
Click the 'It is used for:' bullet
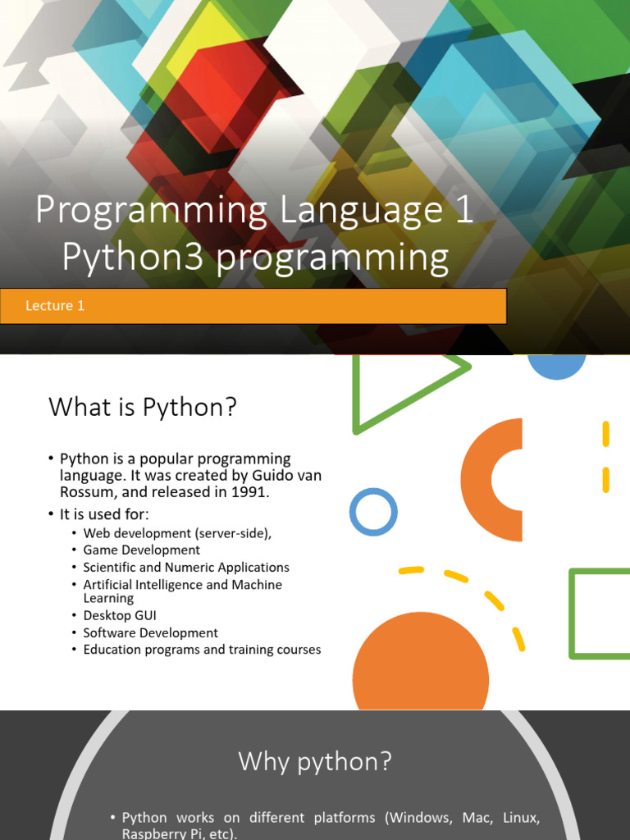point(104,514)
